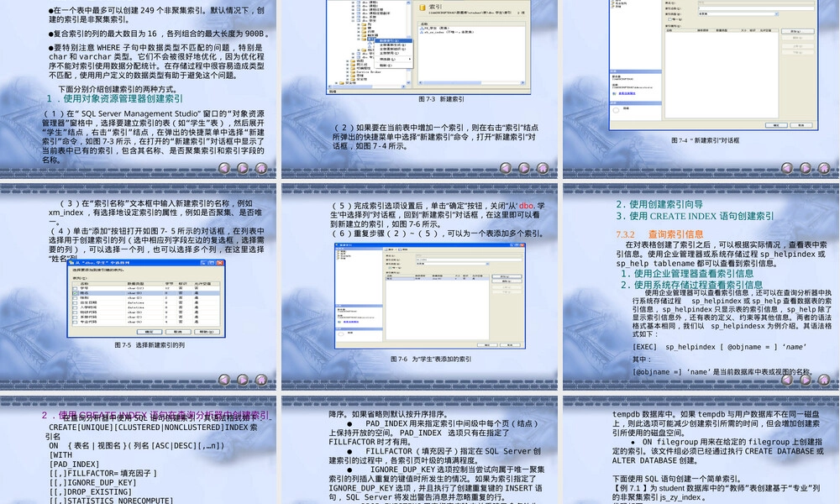Click caption 图 7-6 为"学生"表添加的索引
Screen dimensions: 840x504
[x=431, y=359]
